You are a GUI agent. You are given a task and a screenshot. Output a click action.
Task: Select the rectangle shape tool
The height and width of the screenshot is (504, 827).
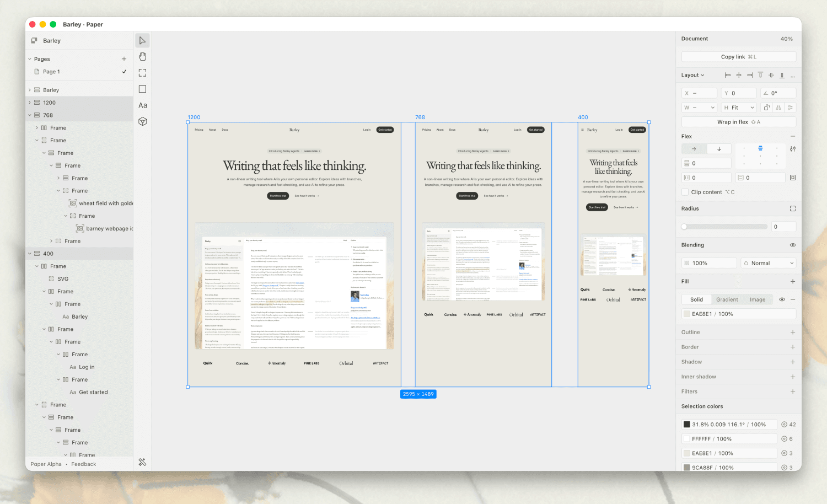coord(142,89)
